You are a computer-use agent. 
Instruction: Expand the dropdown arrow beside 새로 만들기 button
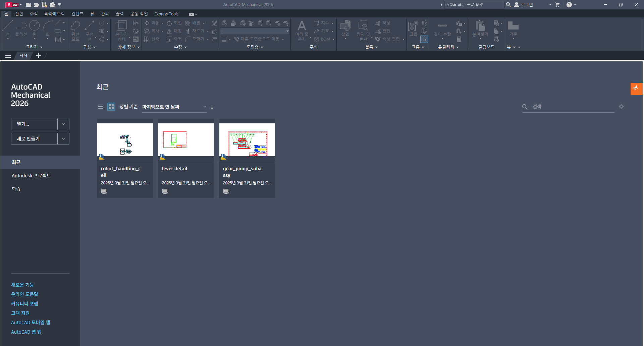pos(63,139)
